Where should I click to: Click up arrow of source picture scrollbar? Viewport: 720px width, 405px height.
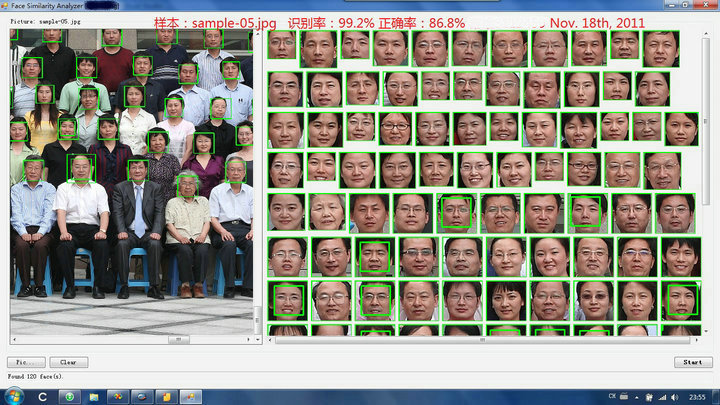click(258, 33)
